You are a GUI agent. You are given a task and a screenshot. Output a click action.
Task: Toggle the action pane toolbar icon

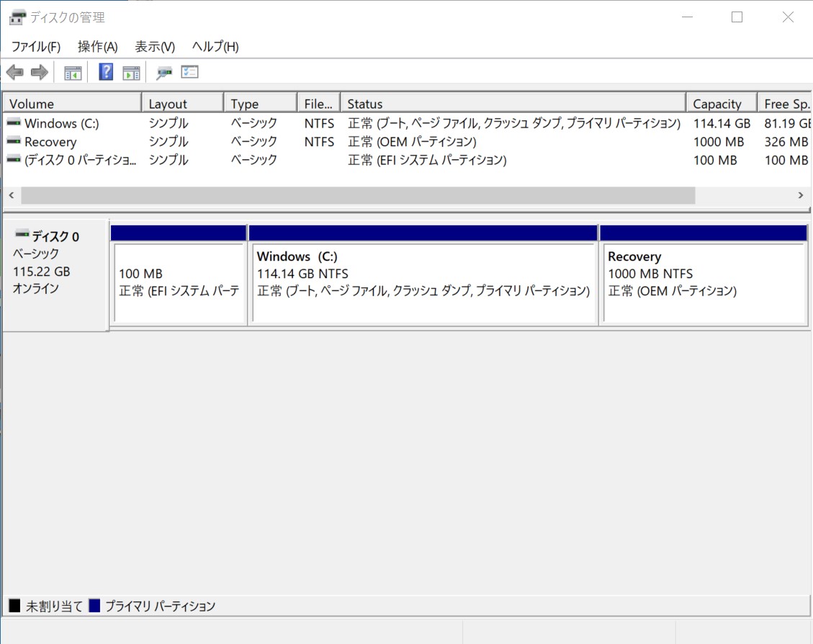pyautogui.click(x=131, y=73)
